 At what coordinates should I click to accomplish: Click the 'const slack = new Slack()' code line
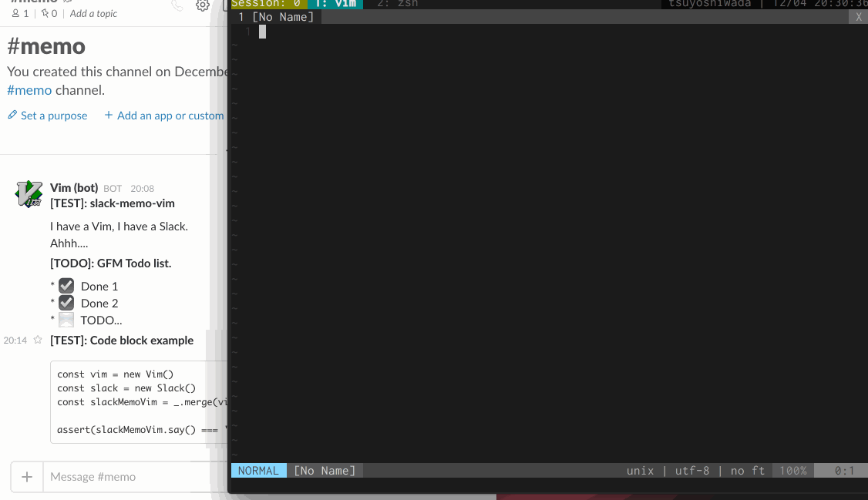(x=126, y=388)
